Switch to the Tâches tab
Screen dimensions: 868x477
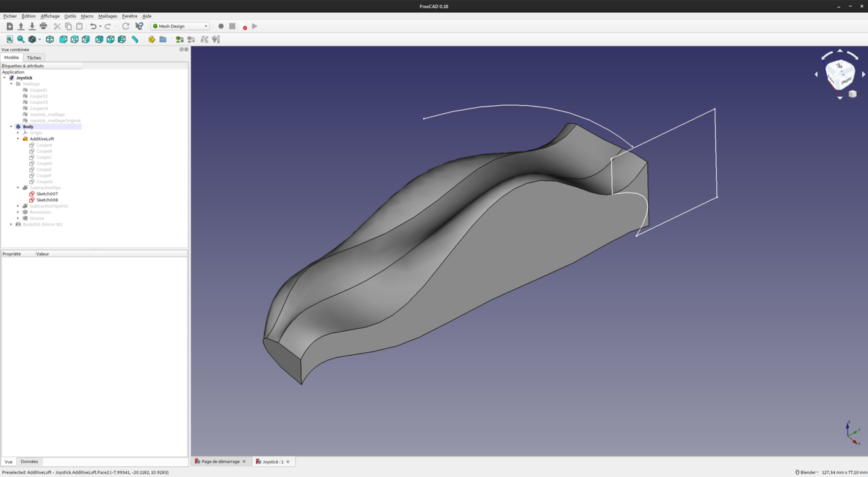(x=34, y=58)
